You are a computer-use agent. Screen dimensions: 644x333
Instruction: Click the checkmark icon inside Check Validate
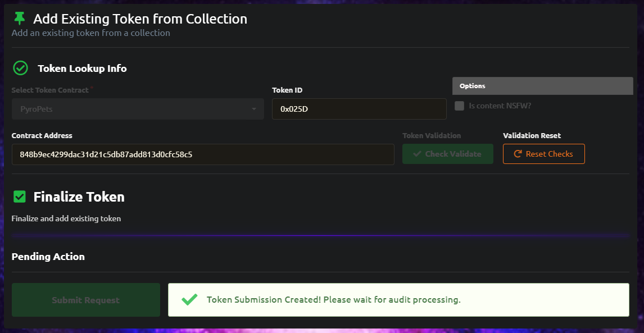point(418,154)
